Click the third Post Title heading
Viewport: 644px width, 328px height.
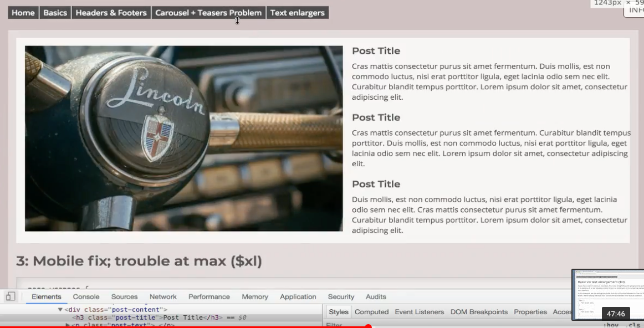click(376, 184)
